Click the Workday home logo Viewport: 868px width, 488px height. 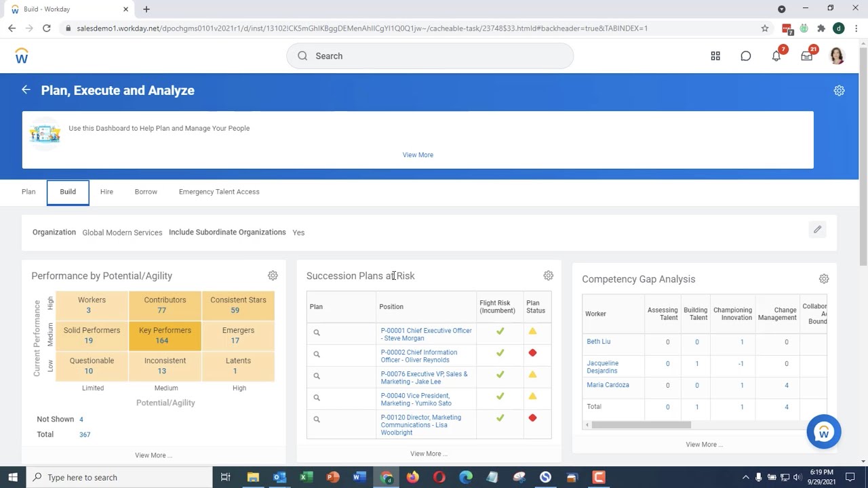22,56
